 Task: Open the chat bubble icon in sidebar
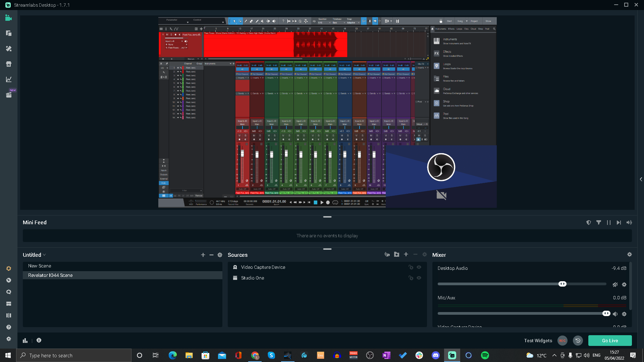9,292
